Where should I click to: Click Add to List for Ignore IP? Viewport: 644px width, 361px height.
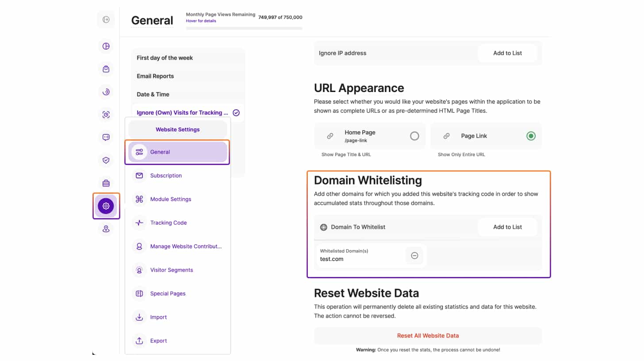[x=507, y=53]
